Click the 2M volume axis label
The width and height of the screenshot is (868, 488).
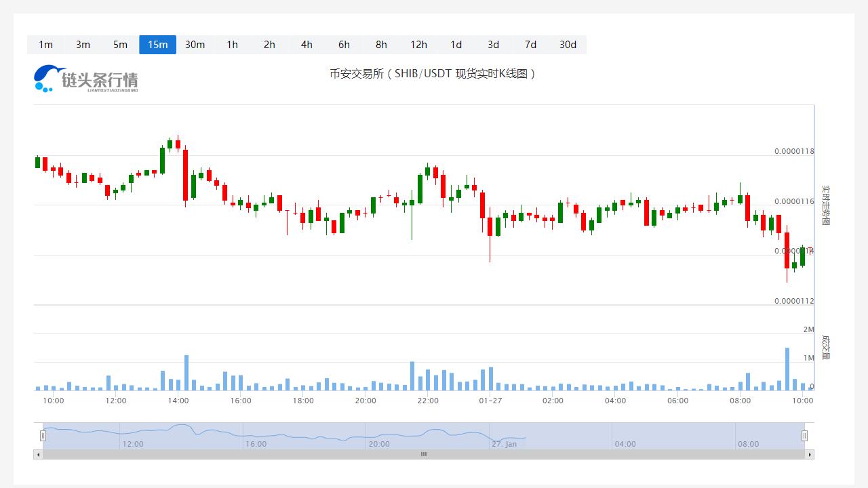point(808,329)
